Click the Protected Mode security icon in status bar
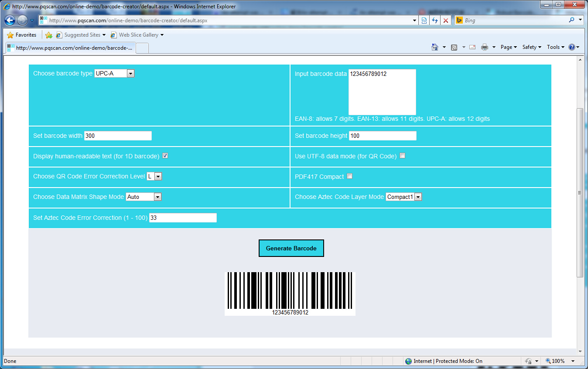Screen dimensions: 588x369 [x=528, y=361]
